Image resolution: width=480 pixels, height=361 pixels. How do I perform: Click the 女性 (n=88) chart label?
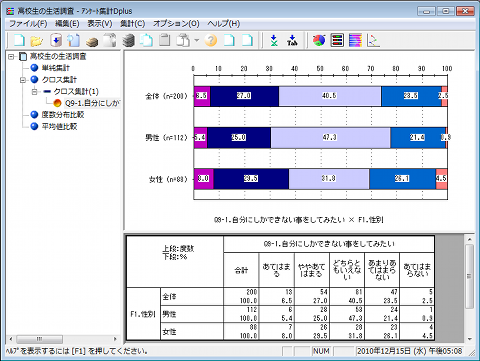[168, 179]
